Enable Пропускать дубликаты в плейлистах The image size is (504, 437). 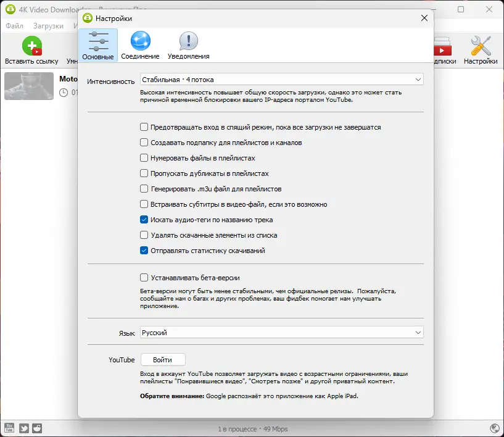click(144, 173)
